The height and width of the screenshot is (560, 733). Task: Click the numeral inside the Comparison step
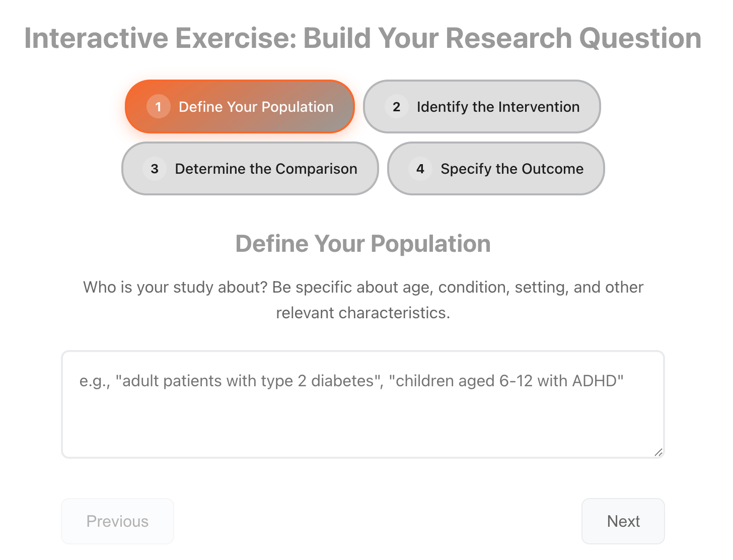[155, 169]
